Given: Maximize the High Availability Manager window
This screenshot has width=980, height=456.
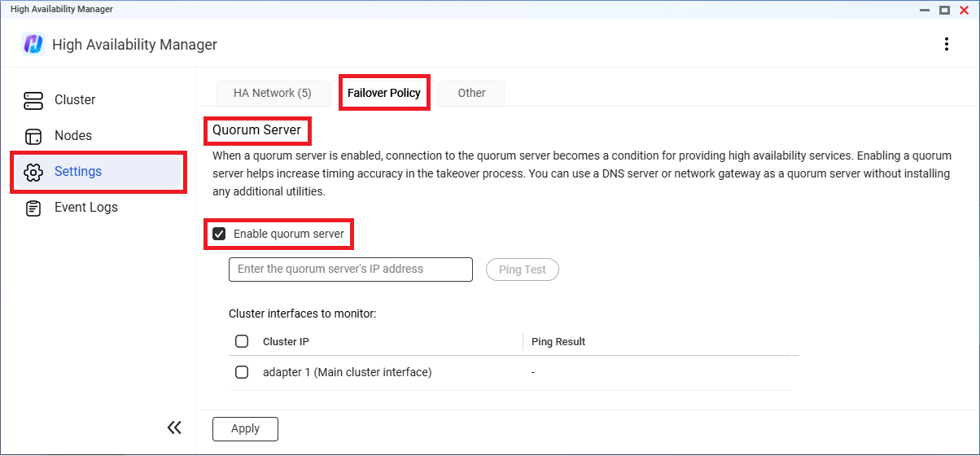Looking at the screenshot, I should 944,10.
